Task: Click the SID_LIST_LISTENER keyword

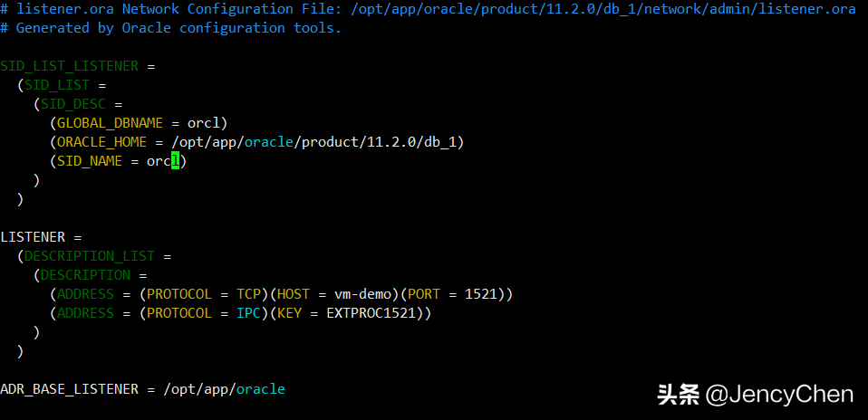Action: coord(69,66)
